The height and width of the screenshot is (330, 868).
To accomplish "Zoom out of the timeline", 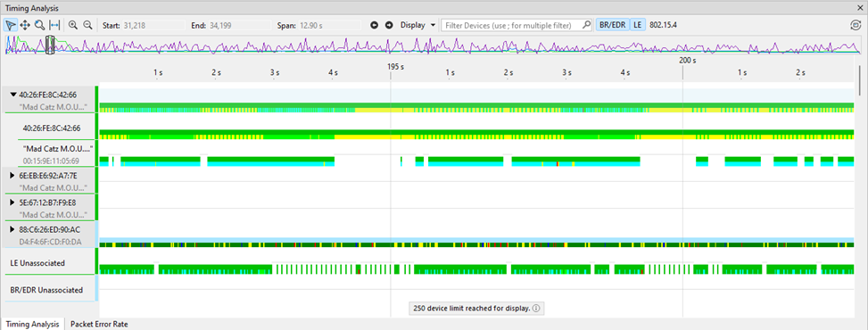I will [87, 25].
